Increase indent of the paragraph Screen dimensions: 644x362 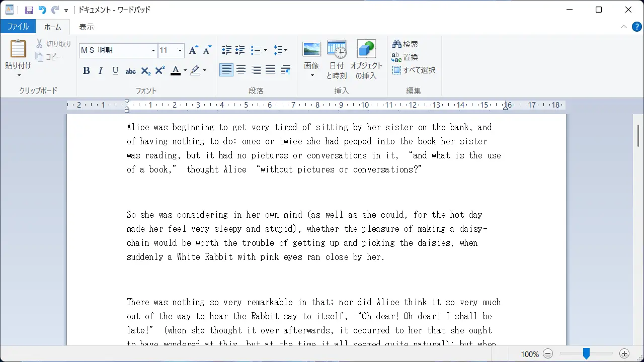240,50
